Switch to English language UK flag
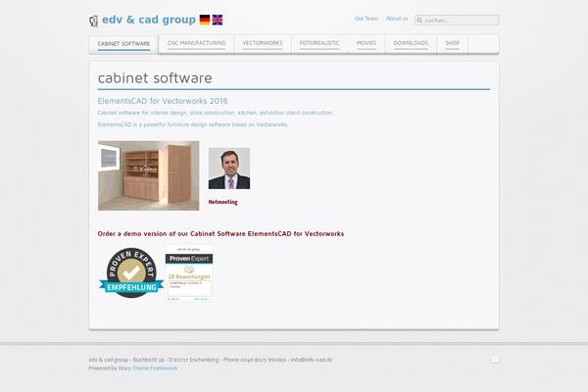 pyautogui.click(x=218, y=20)
